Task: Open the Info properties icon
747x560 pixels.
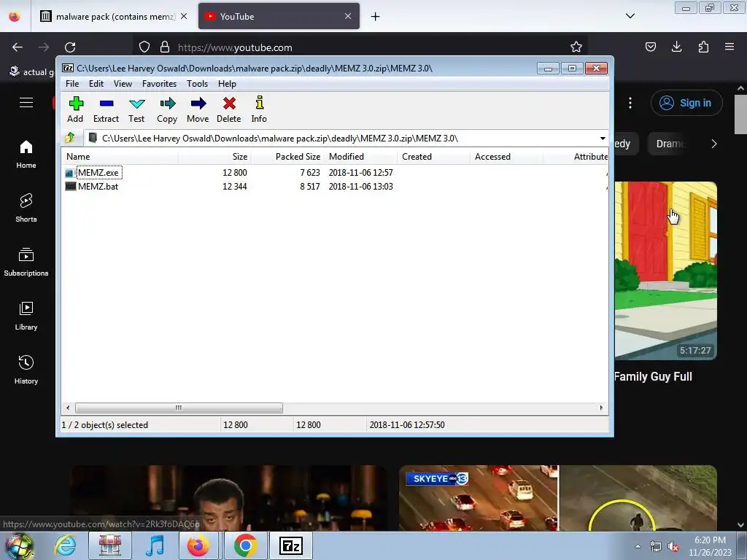Action: pyautogui.click(x=259, y=110)
